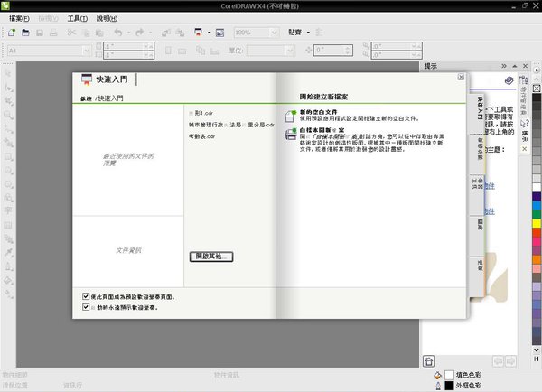Expand the undo history dropdown arrow
The height and width of the screenshot is (392, 542).
[x=128, y=33]
